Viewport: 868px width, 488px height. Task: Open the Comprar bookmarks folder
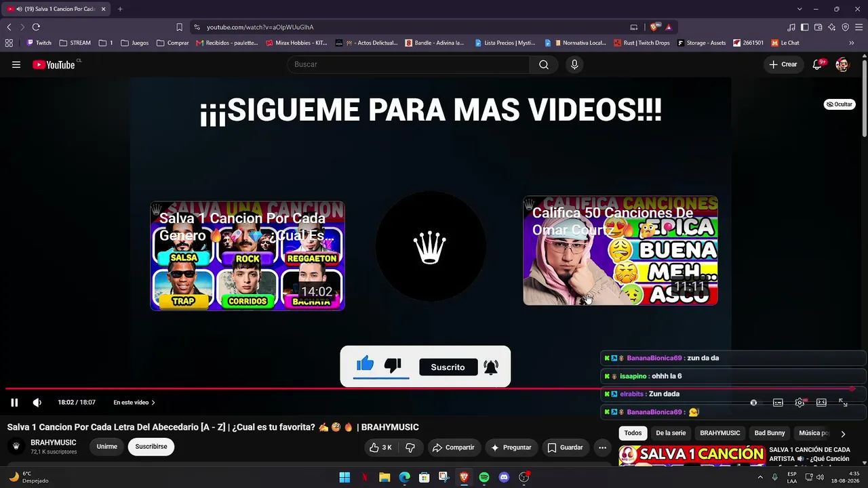173,43
